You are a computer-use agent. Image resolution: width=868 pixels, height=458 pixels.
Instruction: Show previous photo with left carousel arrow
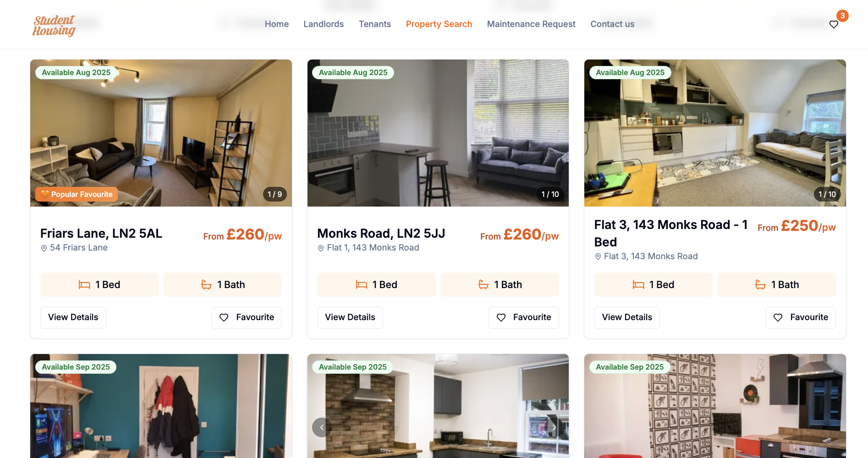tap(322, 427)
